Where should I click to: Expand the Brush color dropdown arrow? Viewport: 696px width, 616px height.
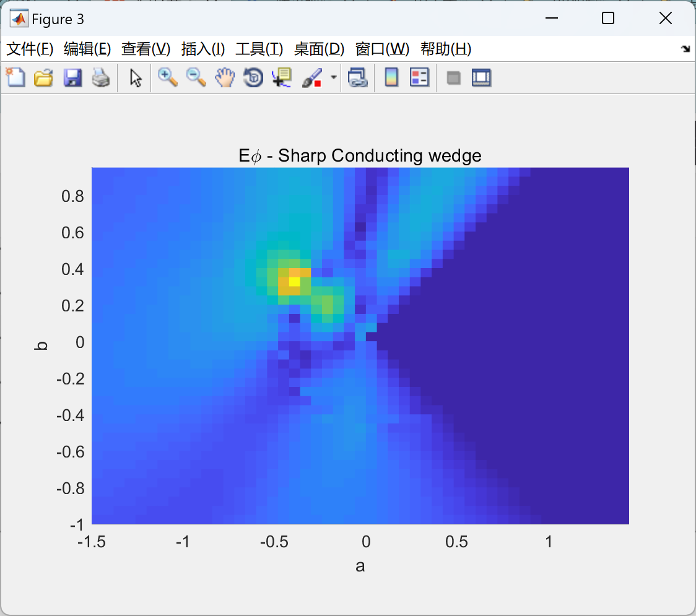click(333, 78)
